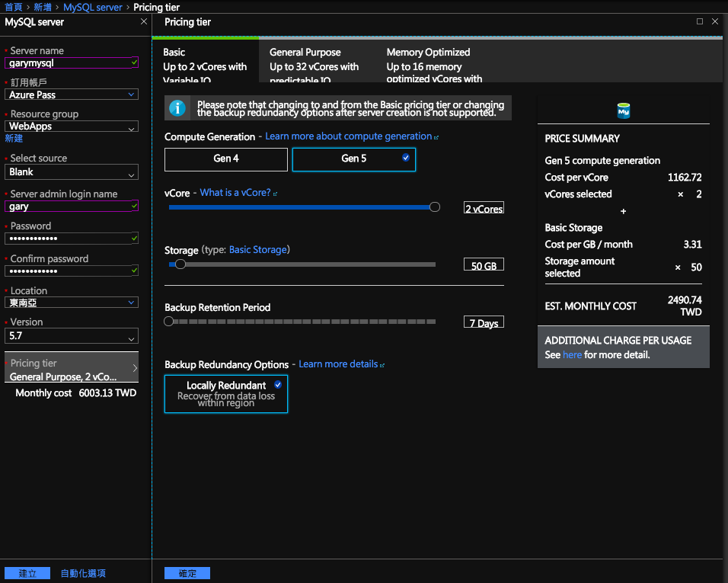Image resolution: width=728 pixels, height=583 pixels.
Task: Select Locally Redundant backup option
Action: tap(226, 394)
